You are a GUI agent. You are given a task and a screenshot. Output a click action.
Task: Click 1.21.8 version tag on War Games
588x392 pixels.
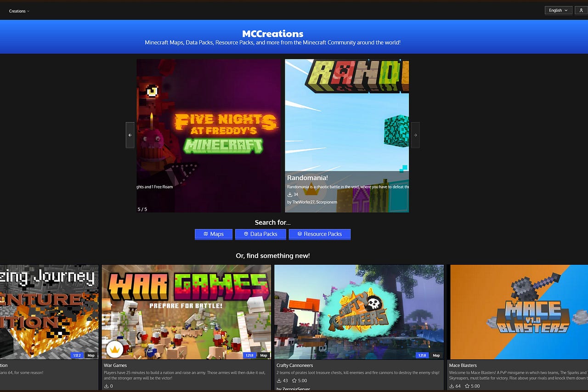[249, 355]
